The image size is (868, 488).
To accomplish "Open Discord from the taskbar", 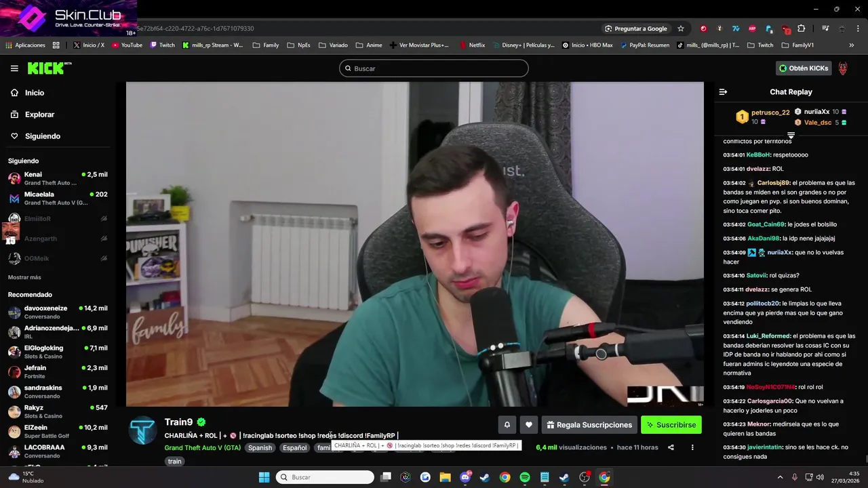I will (466, 477).
